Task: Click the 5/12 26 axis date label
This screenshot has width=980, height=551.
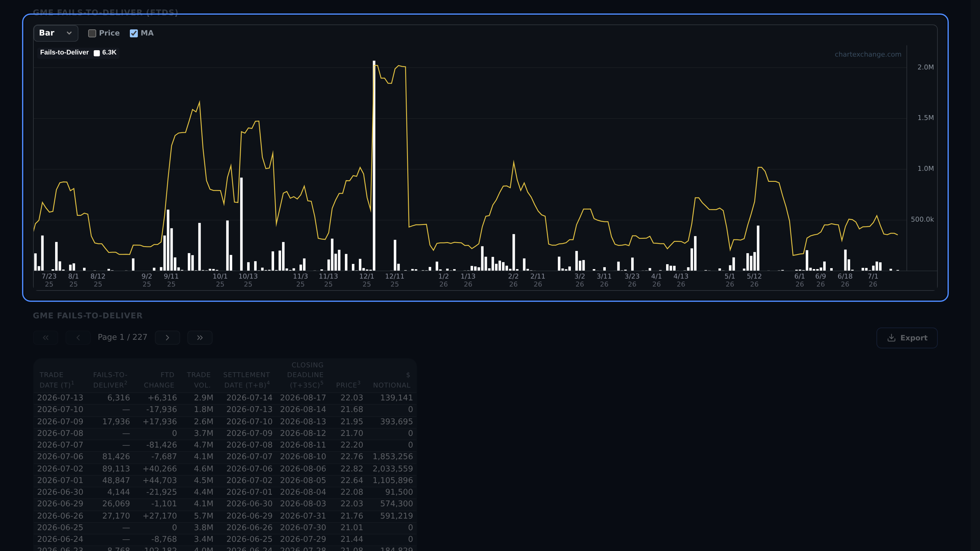Action: (x=754, y=280)
